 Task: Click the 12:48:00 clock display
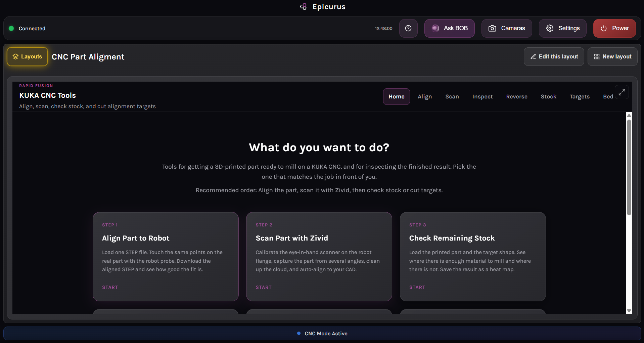pyautogui.click(x=384, y=29)
